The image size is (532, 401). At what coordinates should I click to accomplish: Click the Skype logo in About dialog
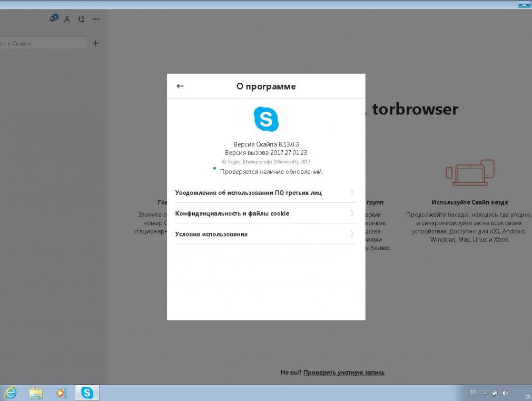pos(266,119)
